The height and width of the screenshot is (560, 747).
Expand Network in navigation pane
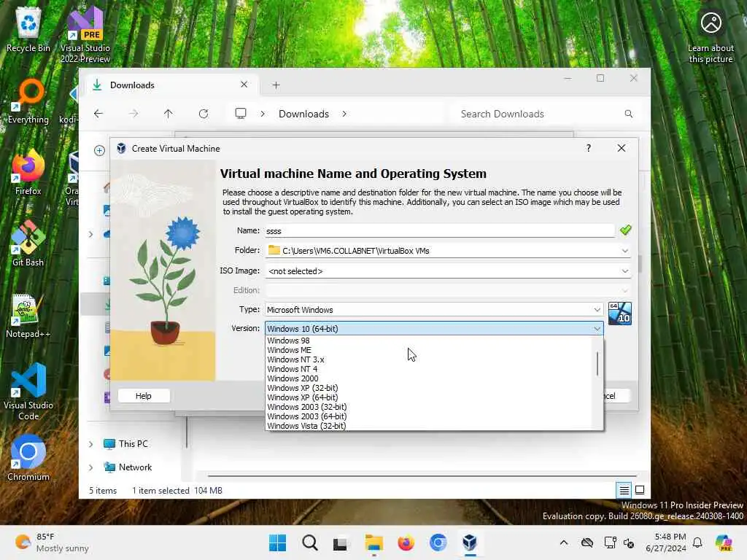point(91,467)
